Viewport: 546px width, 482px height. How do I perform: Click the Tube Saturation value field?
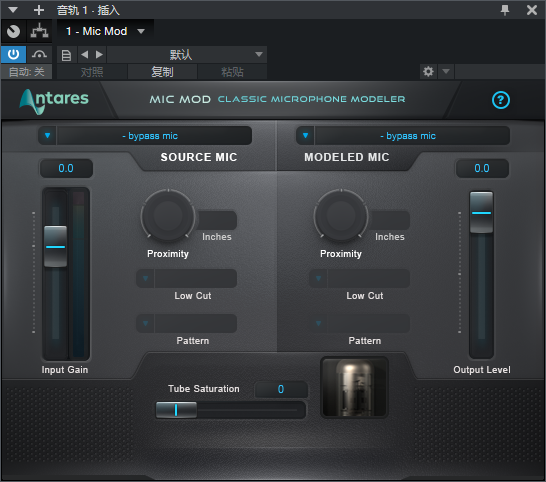pos(281,389)
